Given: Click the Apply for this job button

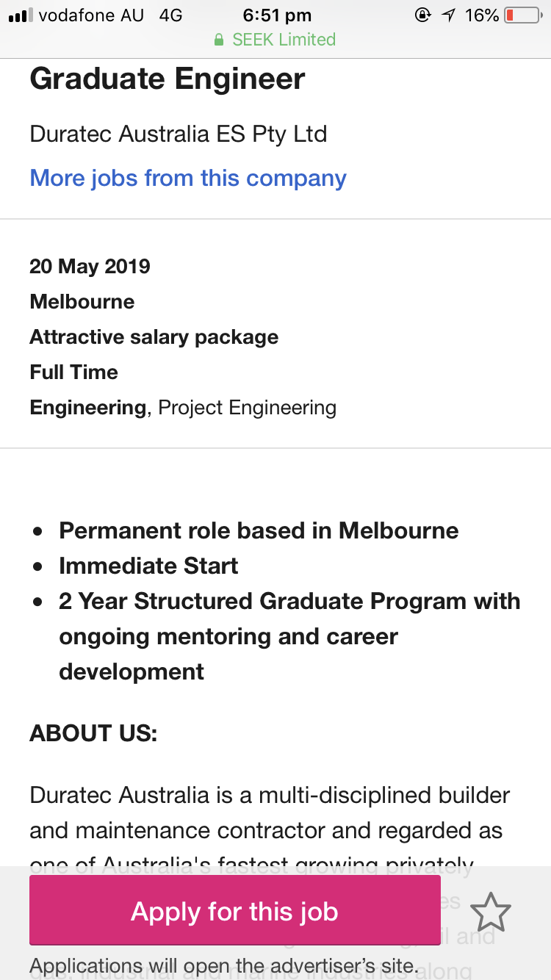Looking at the screenshot, I should pyautogui.click(x=234, y=911).
